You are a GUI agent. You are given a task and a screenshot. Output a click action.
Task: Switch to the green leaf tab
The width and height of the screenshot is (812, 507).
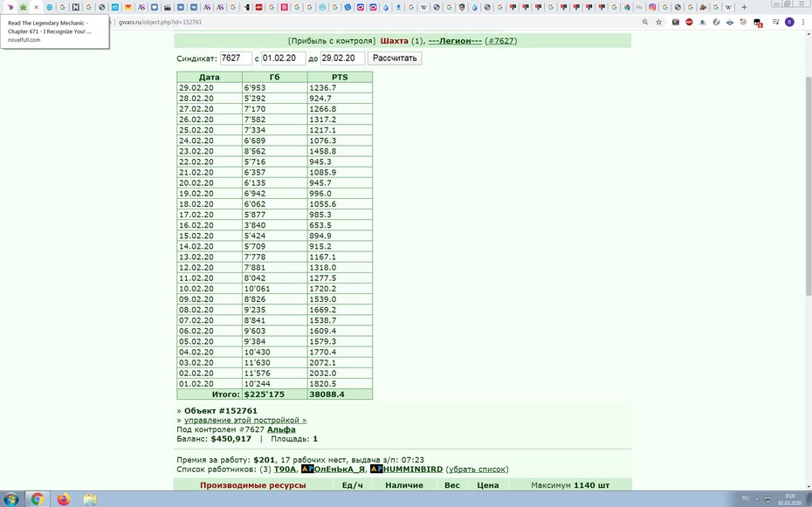(x=23, y=7)
